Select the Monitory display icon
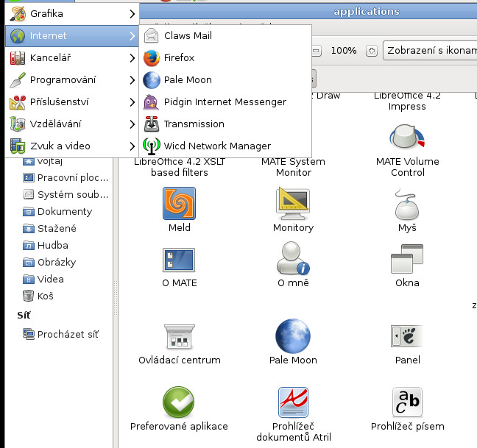 (x=293, y=204)
